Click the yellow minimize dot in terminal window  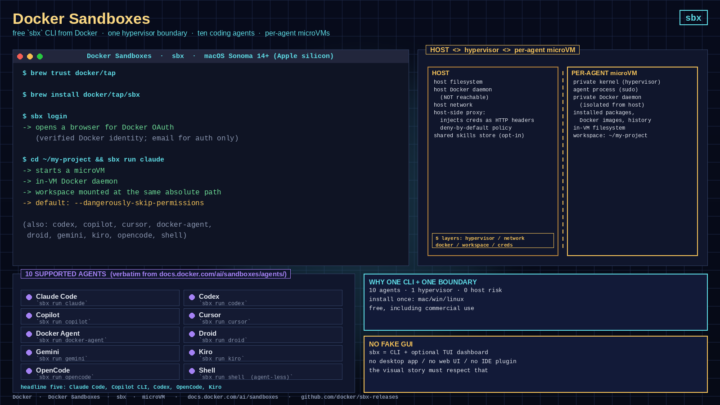coord(30,56)
